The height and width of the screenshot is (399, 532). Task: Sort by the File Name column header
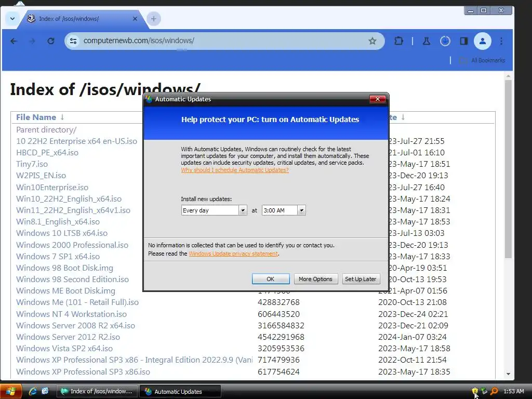point(36,117)
